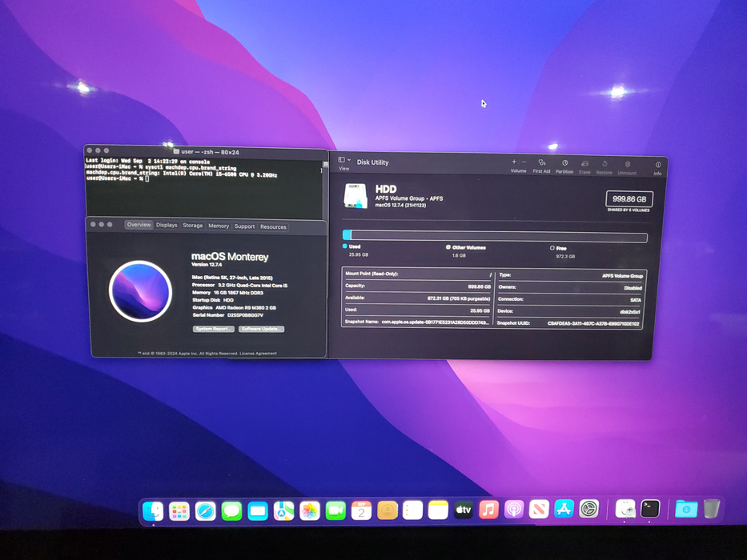Launch Apple TV from the Dock

tap(463, 510)
